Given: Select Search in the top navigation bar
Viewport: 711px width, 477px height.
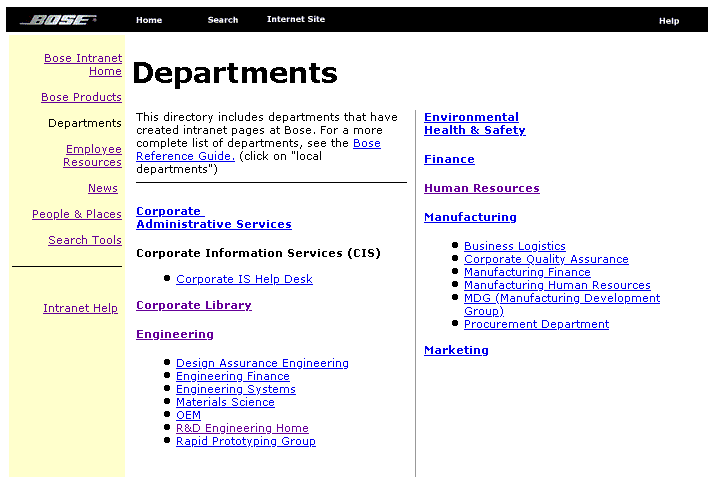Looking at the screenshot, I should pos(223,20).
